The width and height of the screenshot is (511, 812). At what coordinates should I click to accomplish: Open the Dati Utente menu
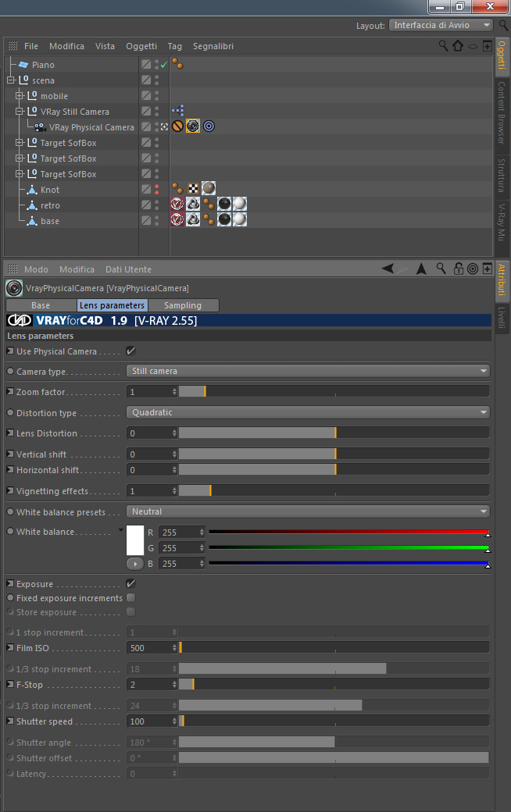pyautogui.click(x=128, y=269)
